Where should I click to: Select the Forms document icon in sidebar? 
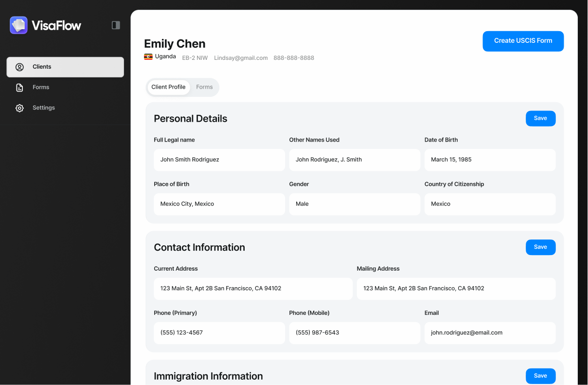pos(19,87)
